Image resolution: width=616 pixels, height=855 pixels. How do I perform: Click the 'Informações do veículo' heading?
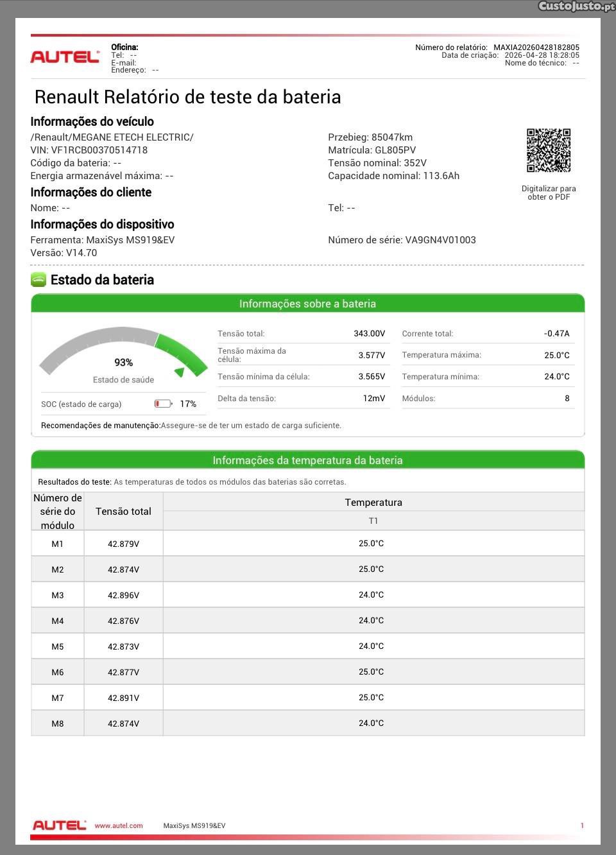92,121
